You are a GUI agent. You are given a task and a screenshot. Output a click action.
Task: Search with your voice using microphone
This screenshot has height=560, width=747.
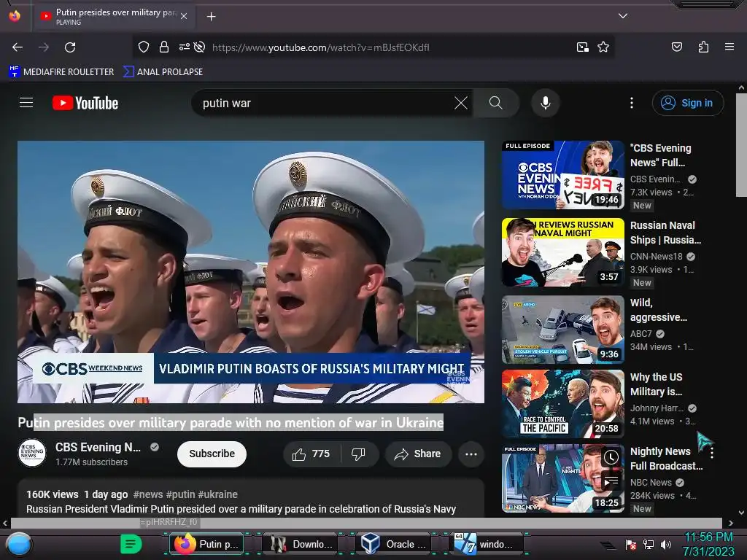coord(546,103)
